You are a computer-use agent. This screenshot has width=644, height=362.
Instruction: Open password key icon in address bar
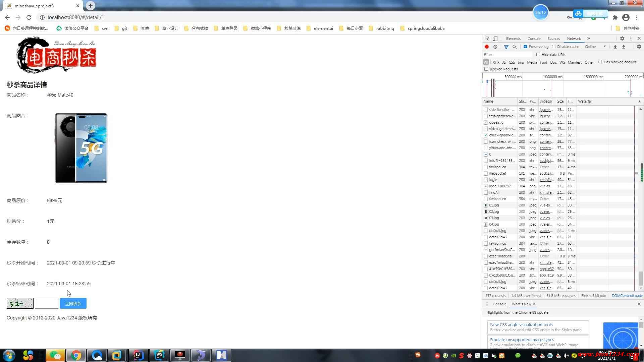(569, 17)
